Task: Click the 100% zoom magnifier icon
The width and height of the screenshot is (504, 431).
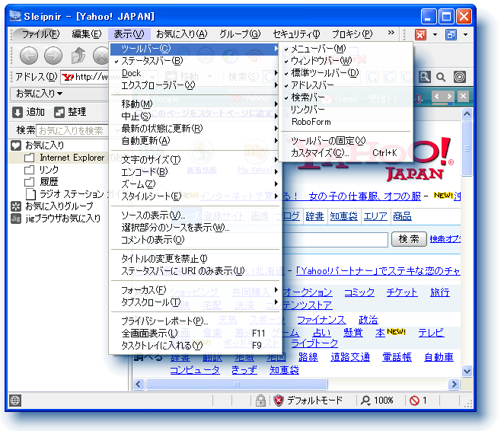Action: click(x=365, y=401)
